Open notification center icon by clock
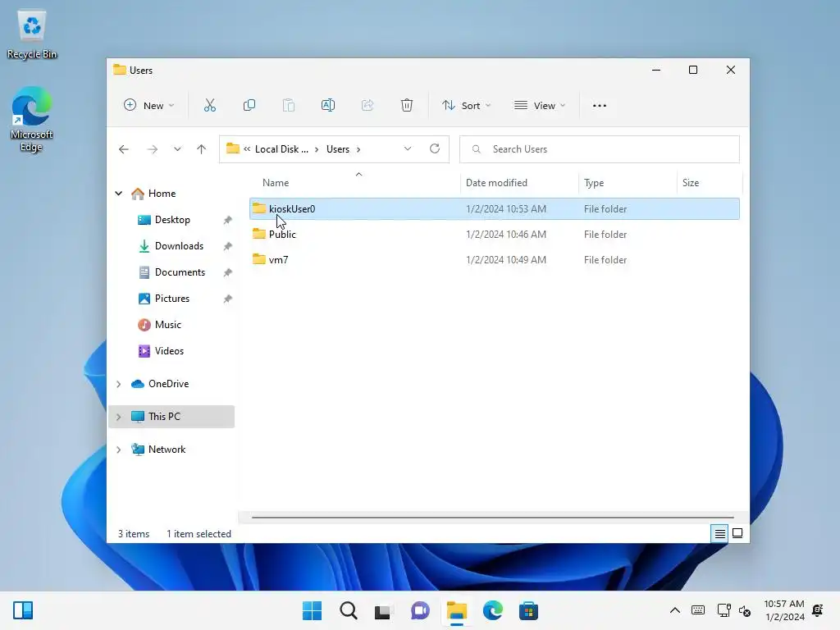Viewport: 840px width, 630px height. [818, 610]
